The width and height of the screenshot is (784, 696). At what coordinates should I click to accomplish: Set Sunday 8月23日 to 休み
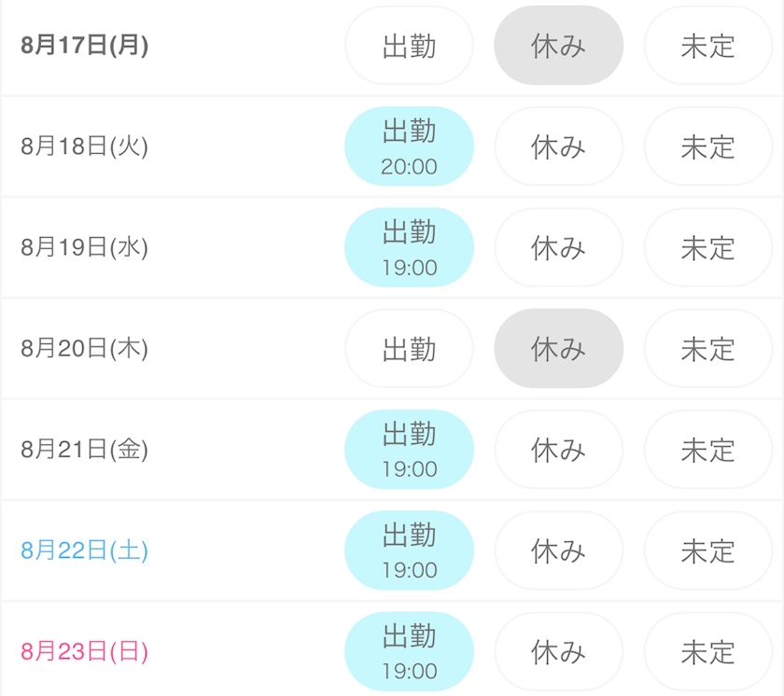coord(558,651)
